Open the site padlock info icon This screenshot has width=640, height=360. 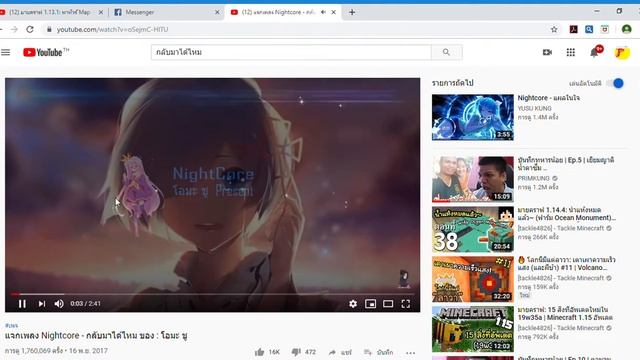[49, 29]
